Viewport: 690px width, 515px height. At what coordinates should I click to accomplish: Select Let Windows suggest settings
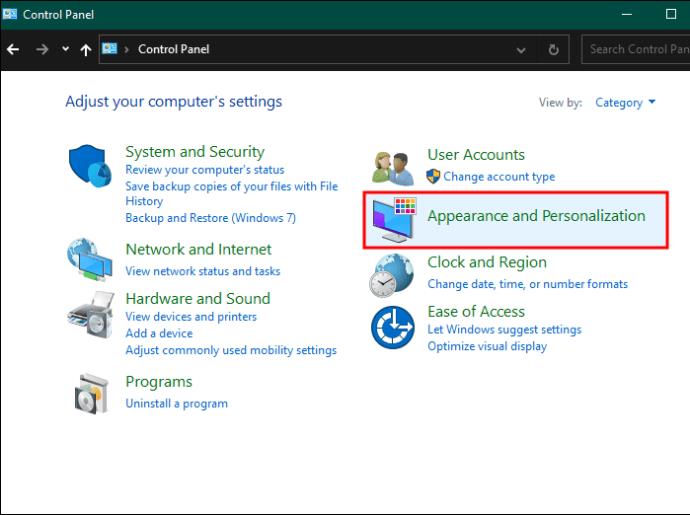pos(504,329)
